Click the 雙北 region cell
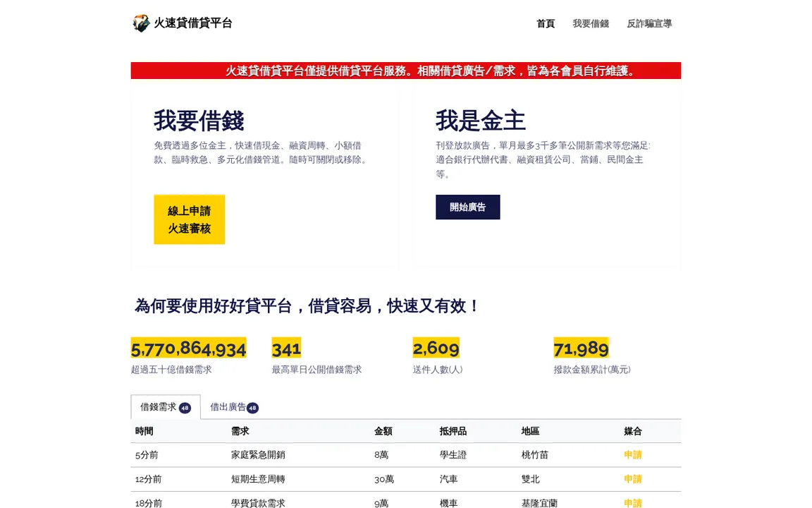Screen dimensions: 812x508 tap(530, 479)
